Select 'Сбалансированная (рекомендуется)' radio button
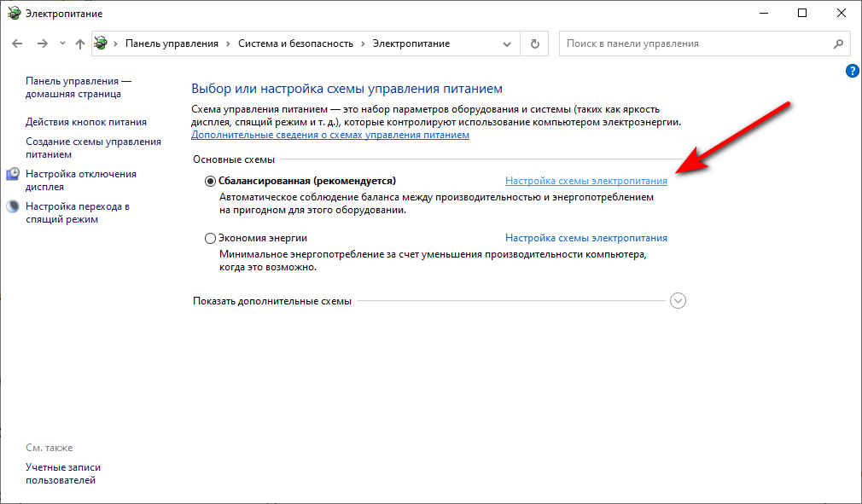Screen dimensions: 862x504 [210, 181]
